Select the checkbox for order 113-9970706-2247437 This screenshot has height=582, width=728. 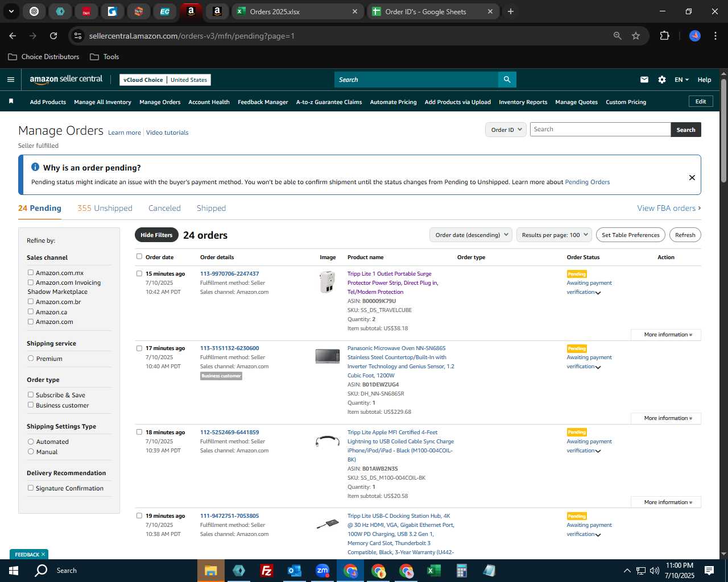click(139, 273)
